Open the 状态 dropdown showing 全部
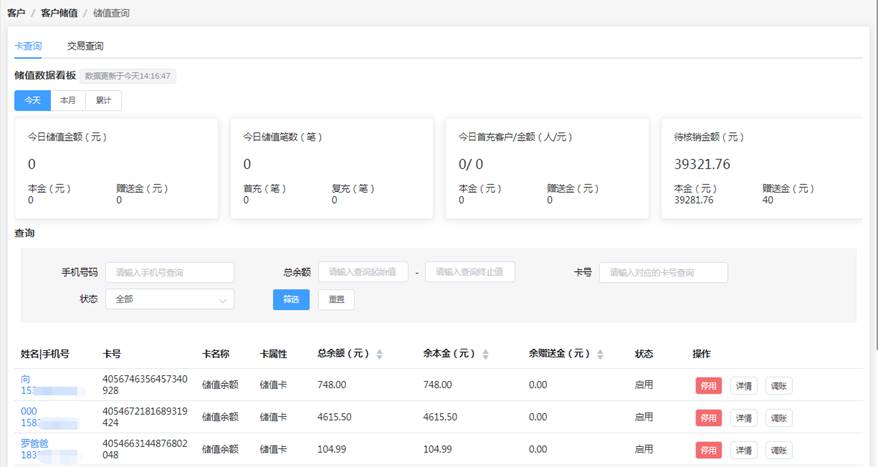Screen dimensions: 878x467 170,299
